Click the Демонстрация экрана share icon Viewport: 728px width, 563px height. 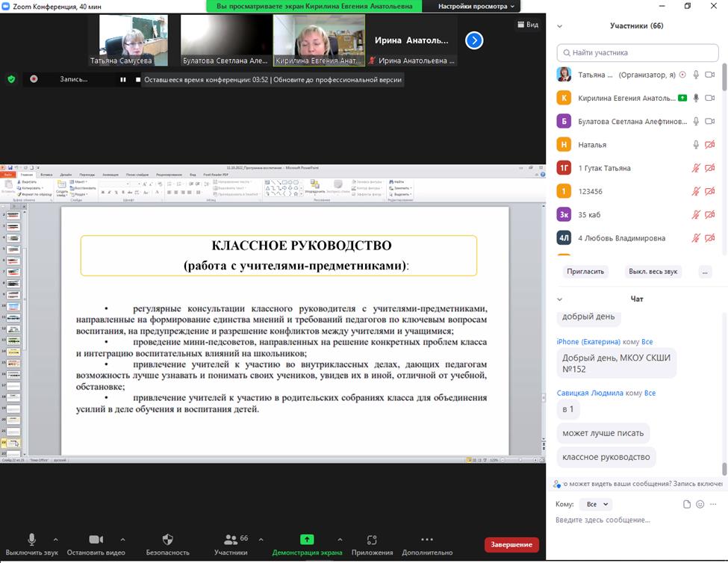pos(307,539)
